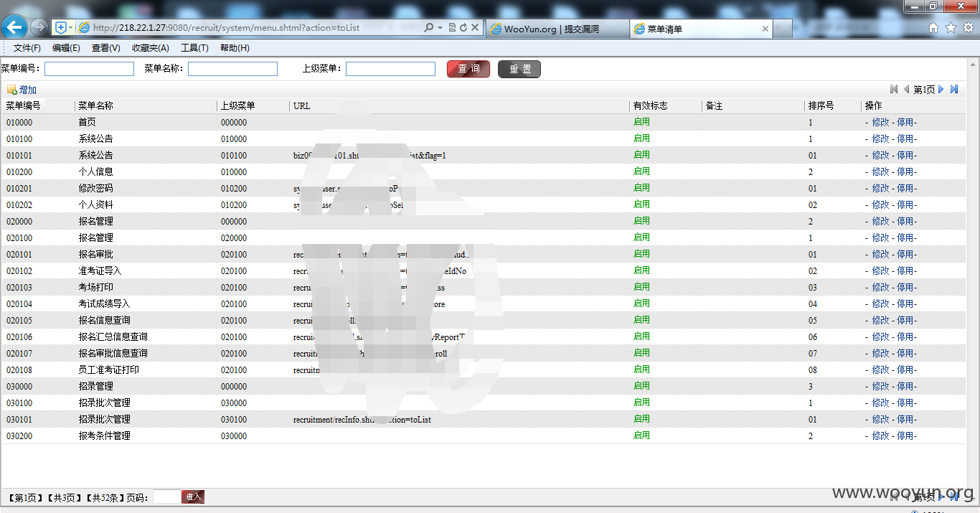Screen dimensions: 980x513
Task: Expand the address bar search dropdown arrow
Action: coord(438,27)
